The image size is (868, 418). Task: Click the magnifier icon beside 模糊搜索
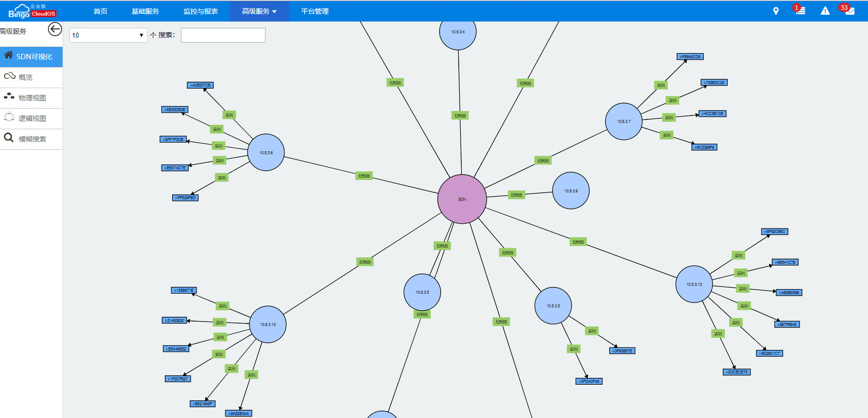pos(9,138)
